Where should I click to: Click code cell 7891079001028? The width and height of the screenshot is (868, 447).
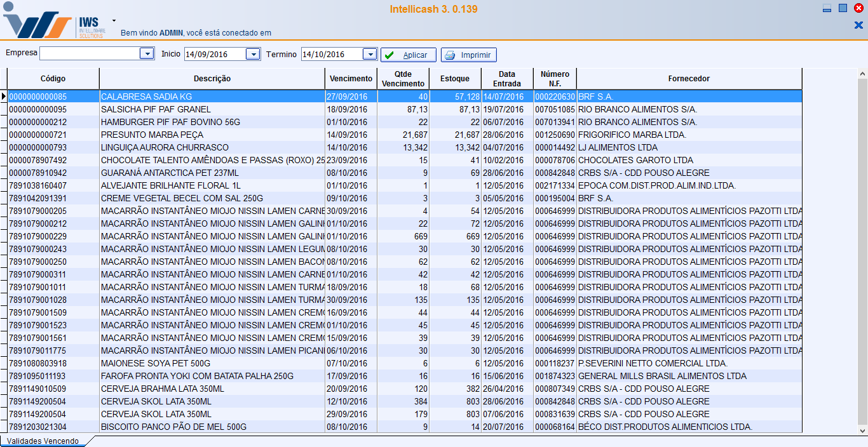coord(53,300)
